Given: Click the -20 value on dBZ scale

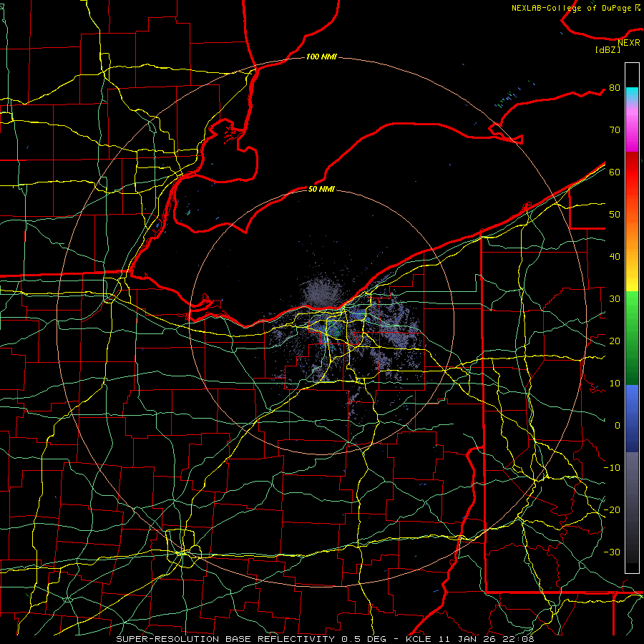Looking at the screenshot, I should pos(612,509).
